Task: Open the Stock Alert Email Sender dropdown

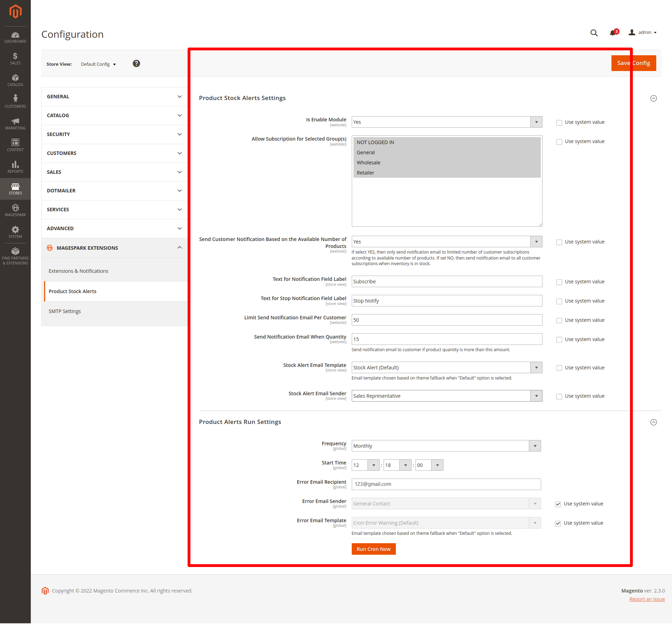Action: [x=447, y=396]
